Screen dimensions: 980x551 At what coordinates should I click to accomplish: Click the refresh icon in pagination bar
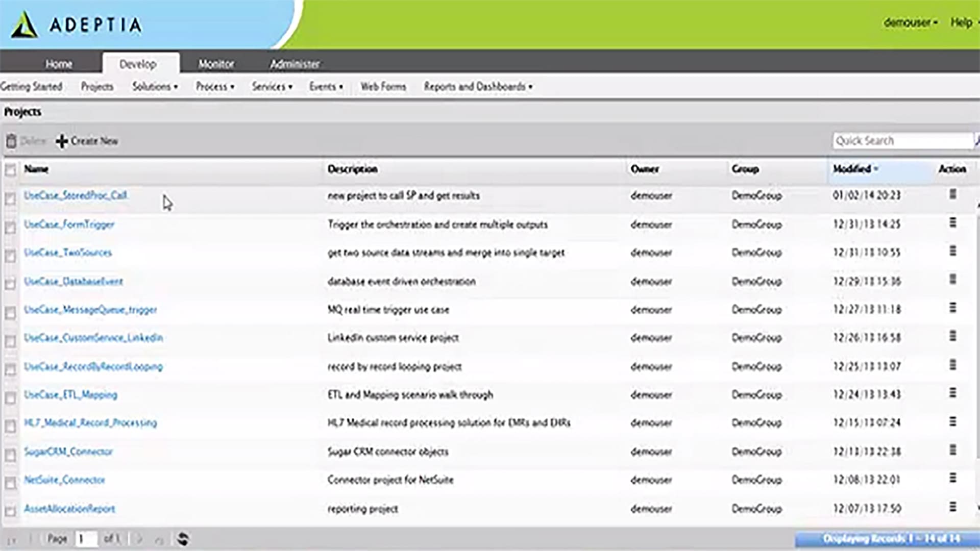183,539
